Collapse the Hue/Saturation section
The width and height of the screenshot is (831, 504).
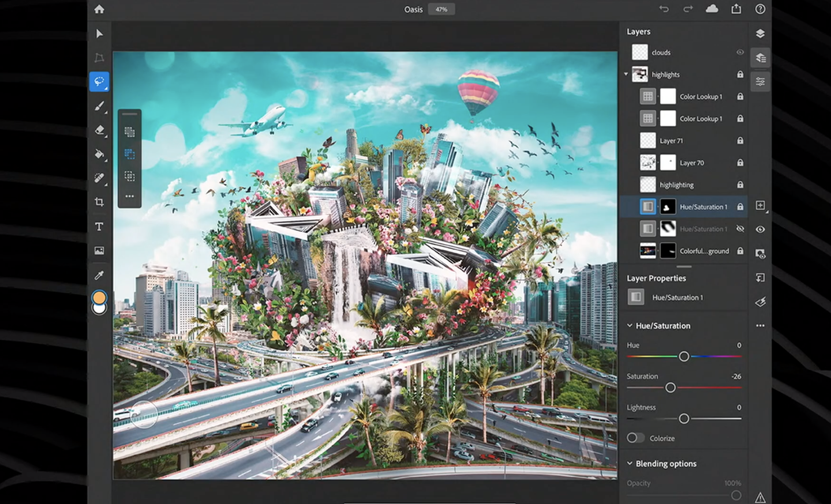629,325
